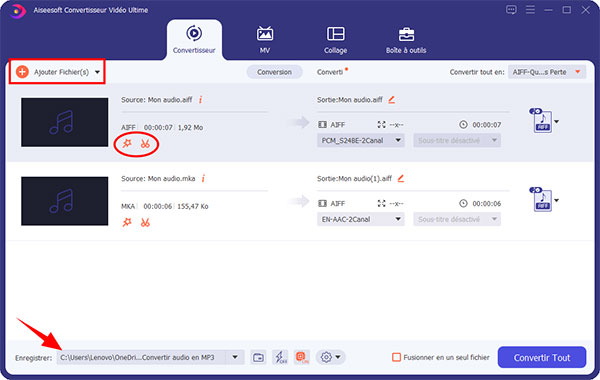The height and width of the screenshot is (380, 600).
Task: Expand format arrow beside first AIFF icon
Action: (557, 122)
